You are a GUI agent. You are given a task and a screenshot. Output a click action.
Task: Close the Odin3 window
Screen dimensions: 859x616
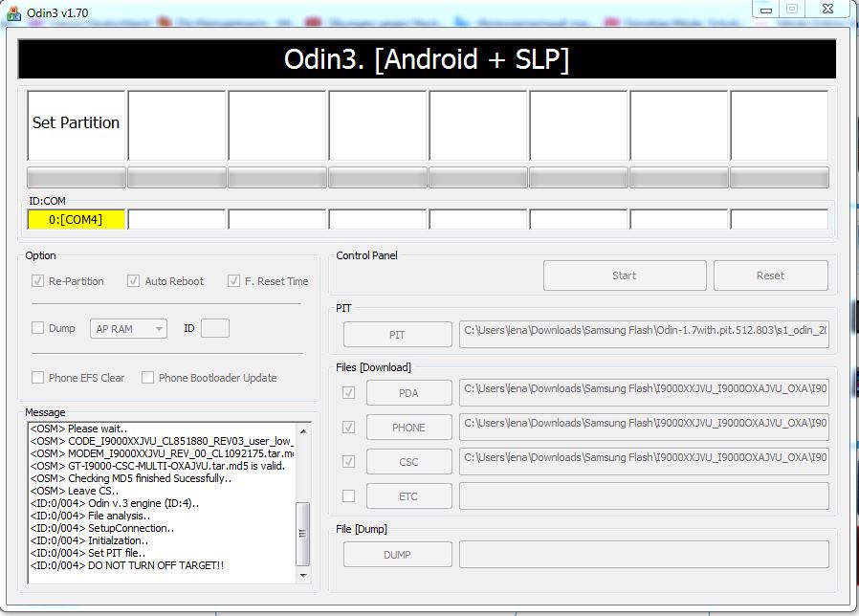[827, 9]
